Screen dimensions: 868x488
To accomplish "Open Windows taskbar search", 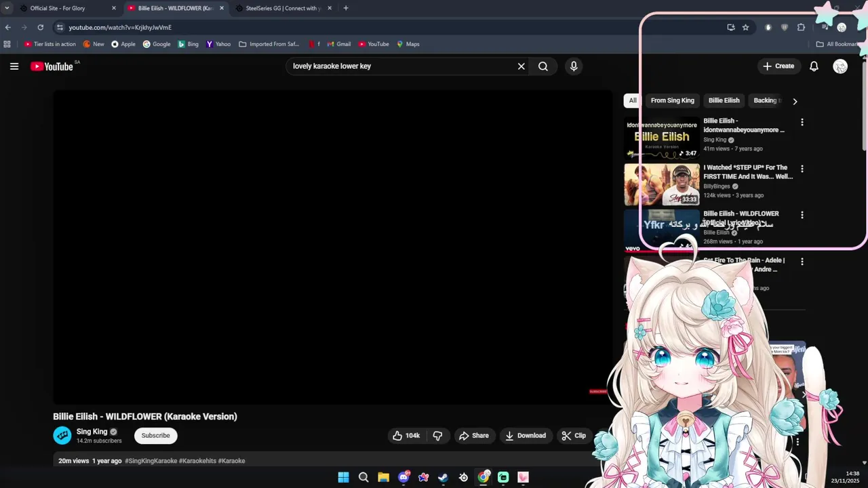I will [363, 477].
